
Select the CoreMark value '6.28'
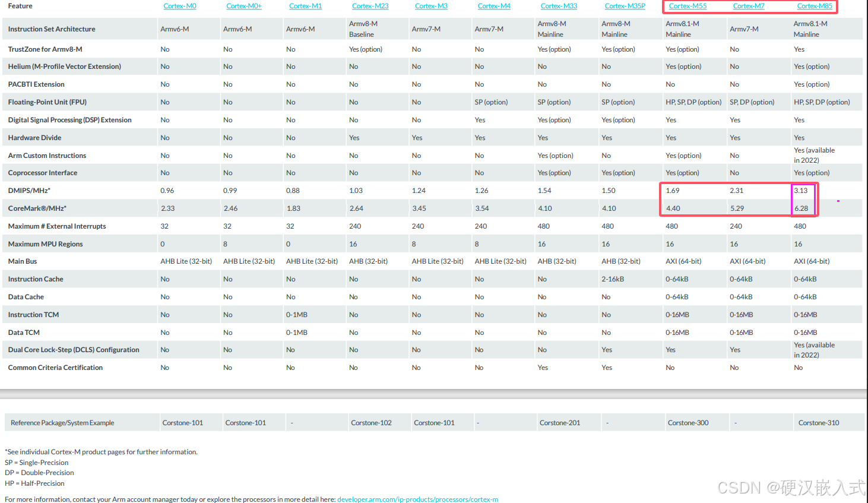pos(802,208)
